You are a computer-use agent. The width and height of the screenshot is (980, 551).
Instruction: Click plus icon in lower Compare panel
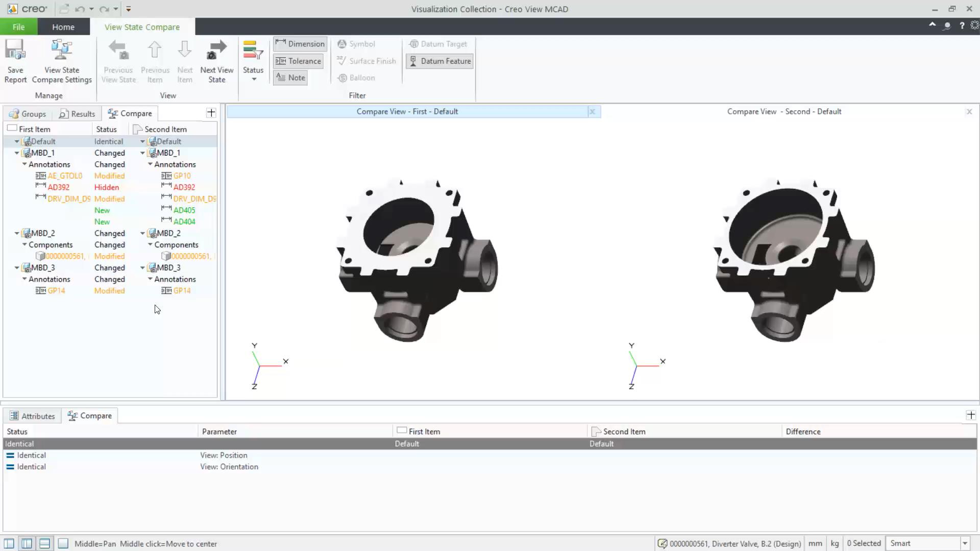tap(971, 415)
